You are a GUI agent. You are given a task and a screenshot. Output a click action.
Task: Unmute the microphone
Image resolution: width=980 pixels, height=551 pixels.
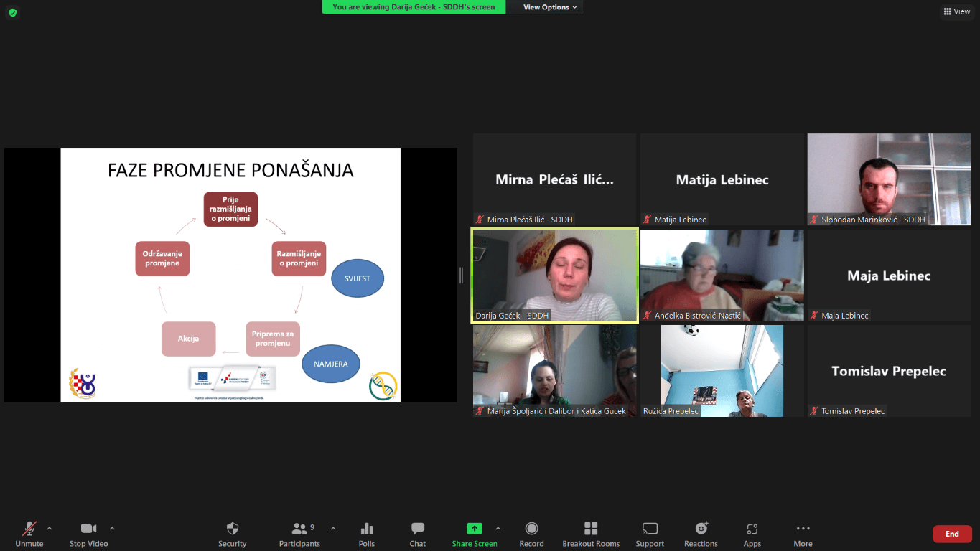pyautogui.click(x=29, y=534)
